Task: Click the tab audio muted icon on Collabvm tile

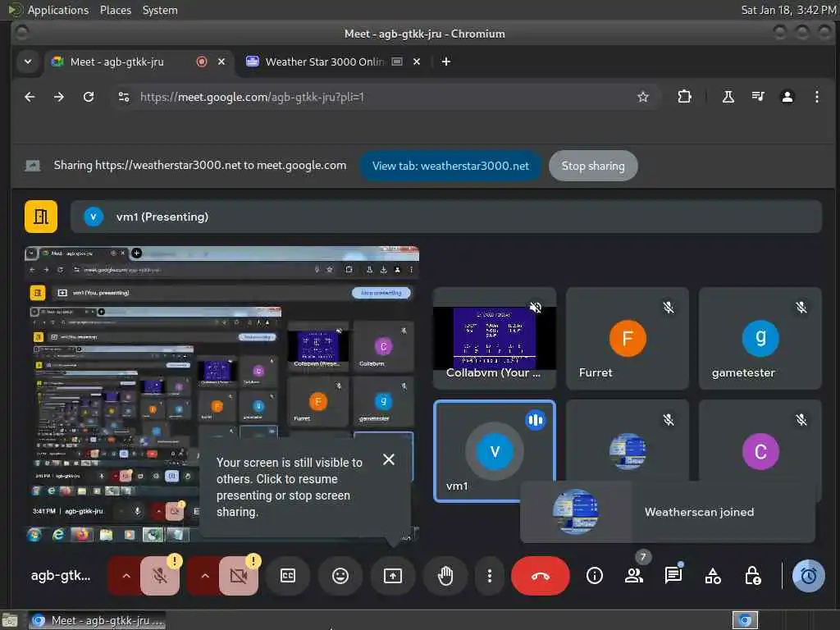Action: (535, 308)
